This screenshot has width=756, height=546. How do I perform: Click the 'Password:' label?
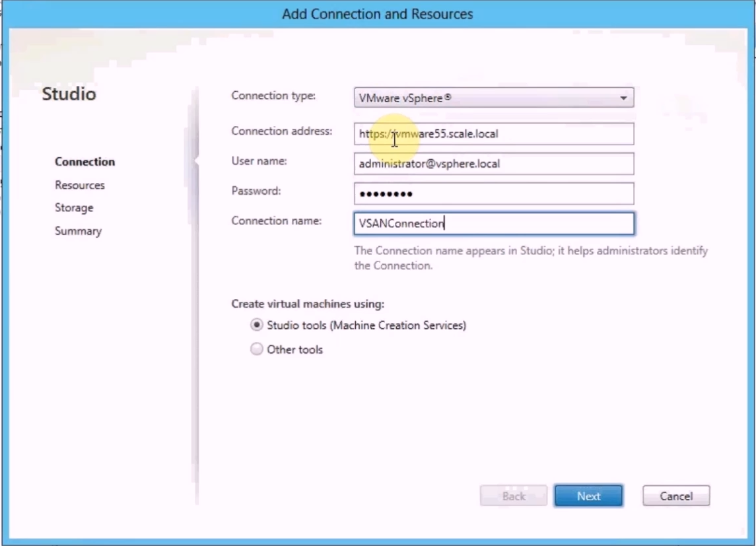[256, 191]
